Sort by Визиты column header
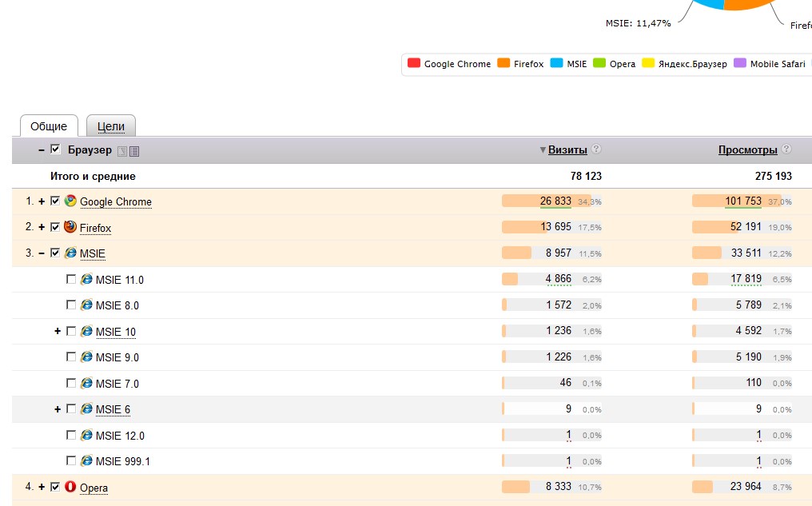This screenshot has height=506, width=812. (x=567, y=149)
